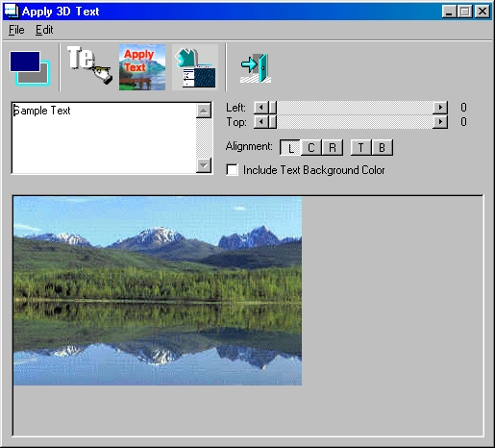The image size is (495, 448).
Task: Click the text box scrollbar down arrow
Action: (204, 165)
